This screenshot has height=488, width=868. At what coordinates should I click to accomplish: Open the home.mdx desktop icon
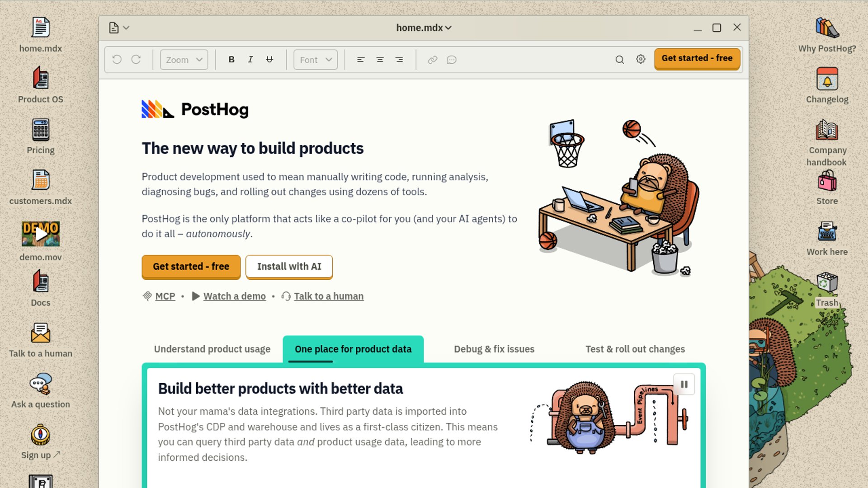pyautogui.click(x=41, y=35)
